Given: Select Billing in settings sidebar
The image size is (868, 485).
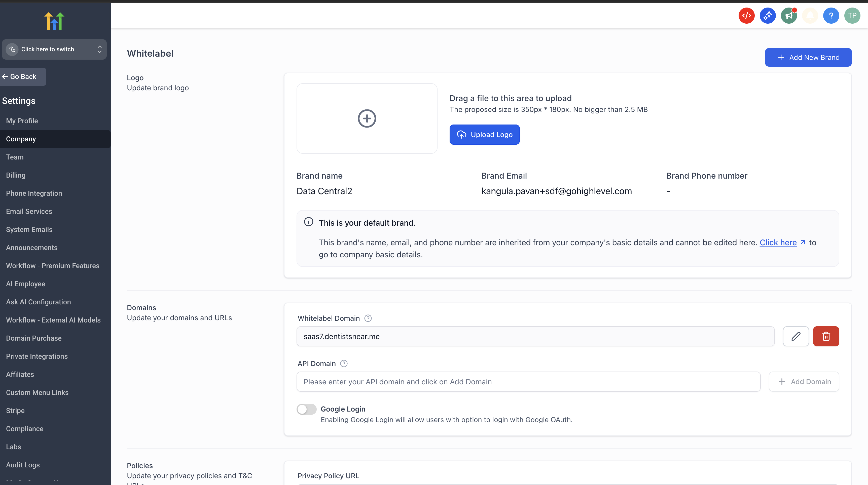Looking at the screenshot, I should 16,175.
